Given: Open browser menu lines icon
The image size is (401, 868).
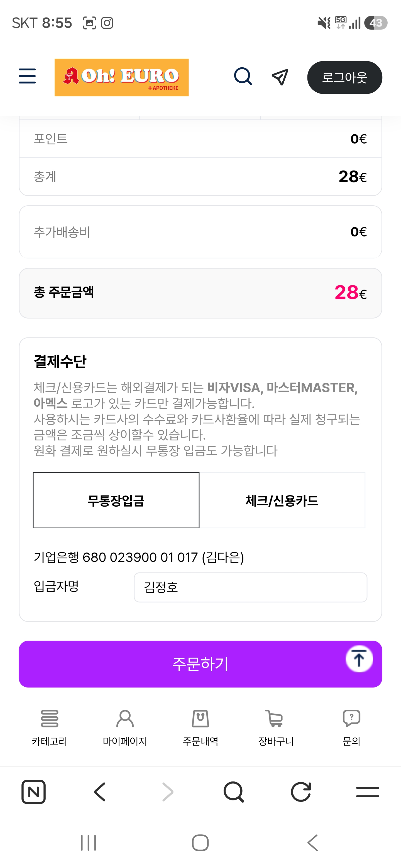Looking at the screenshot, I should (368, 792).
